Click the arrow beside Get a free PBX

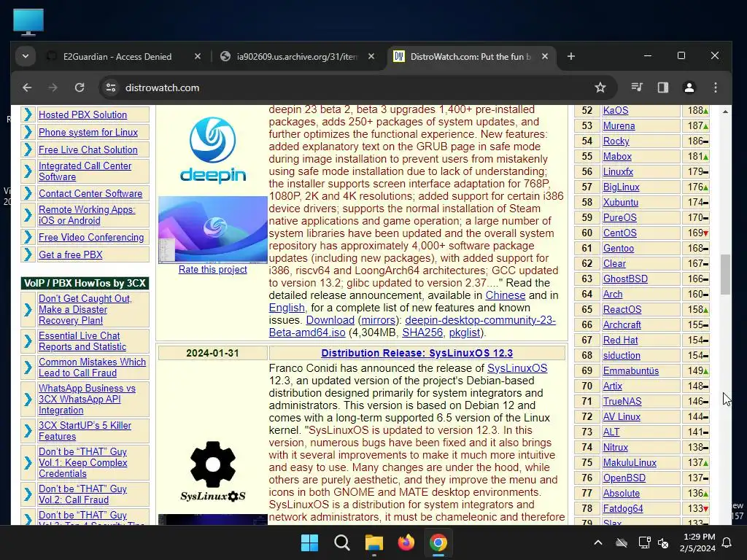(x=28, y=254)
